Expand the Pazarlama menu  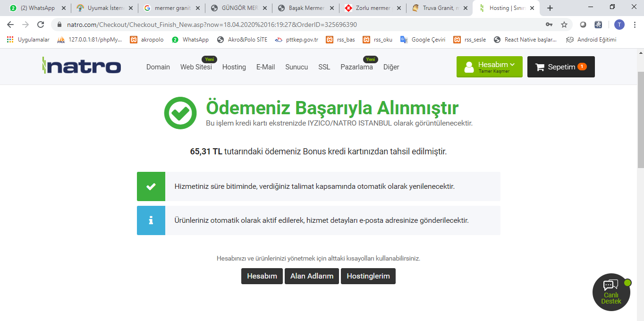[356, 67]
